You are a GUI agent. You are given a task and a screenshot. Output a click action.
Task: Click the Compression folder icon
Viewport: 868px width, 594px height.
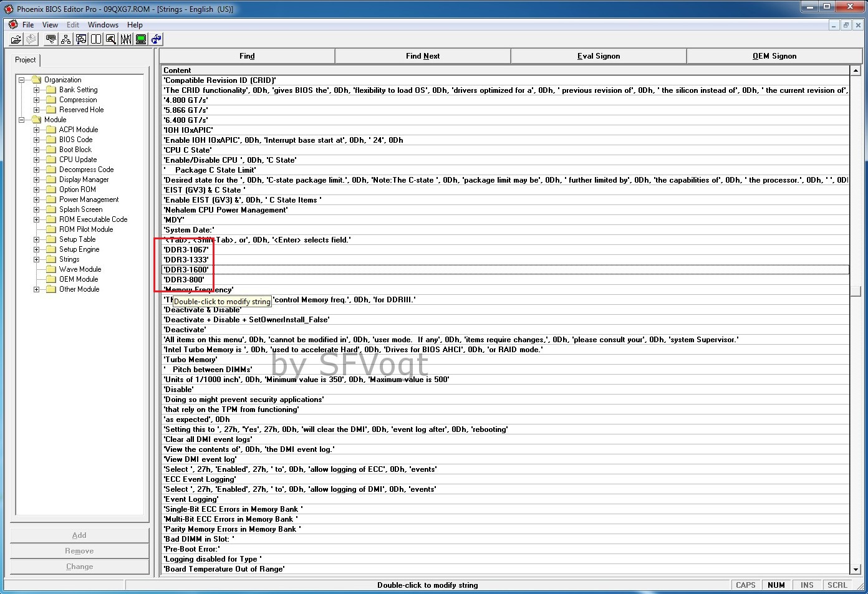pos(51,100)
